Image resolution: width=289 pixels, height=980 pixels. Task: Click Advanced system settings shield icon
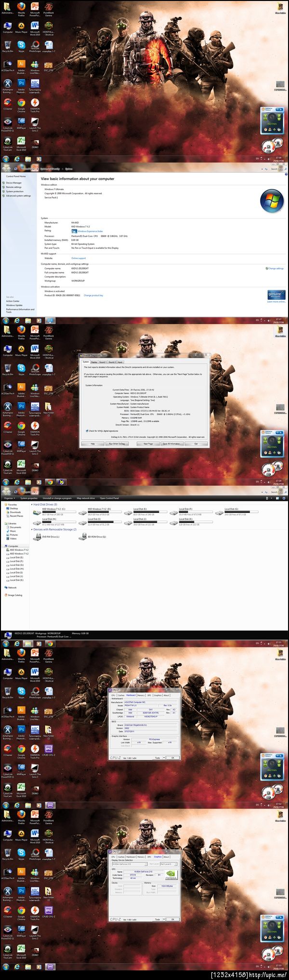point(4,196)
